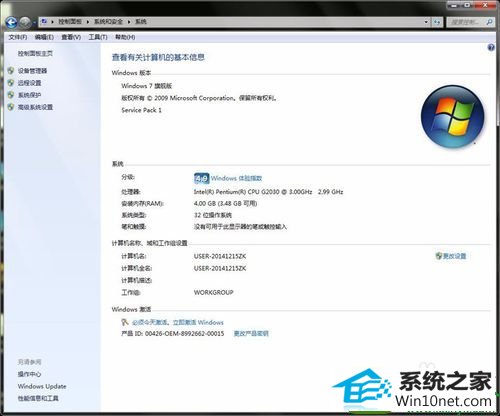This screenshot has height=416, width=500.
Task: Open the 工具(T) menu
Action: pos(98,37)
